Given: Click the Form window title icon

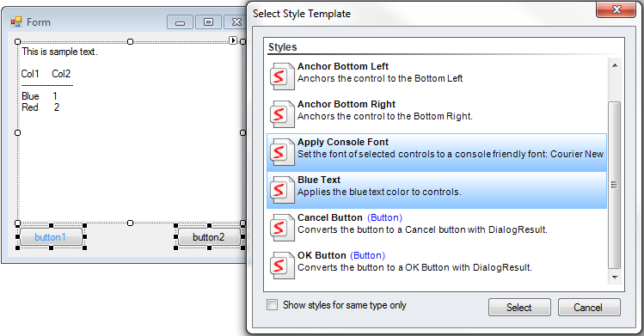Looking at the screenshot, I should click(x=16, y=21).
